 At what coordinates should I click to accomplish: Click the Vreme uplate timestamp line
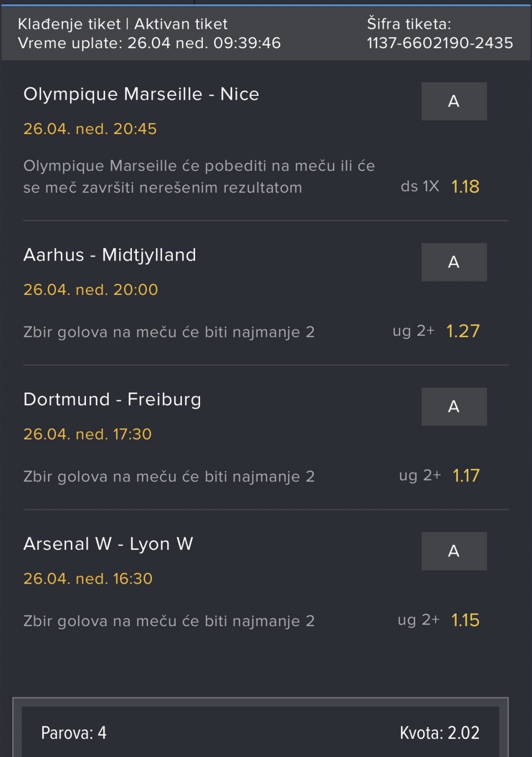(149, 43)
